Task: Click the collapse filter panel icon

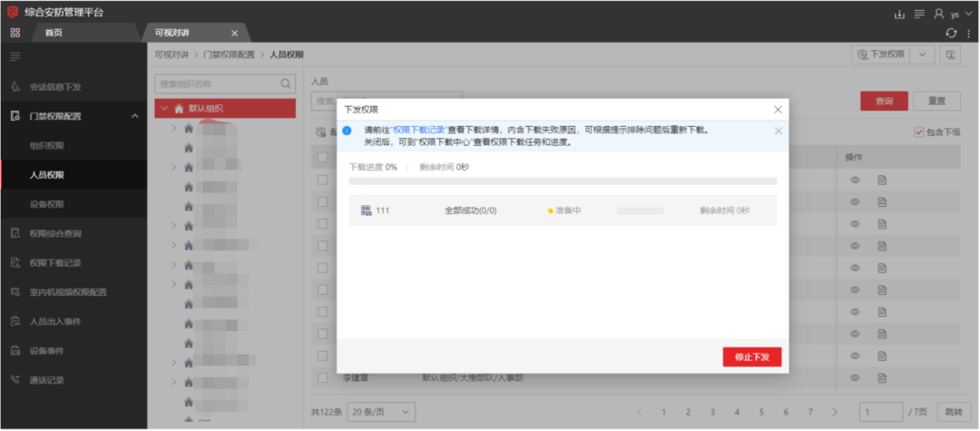Action: [x=950, y=54]
